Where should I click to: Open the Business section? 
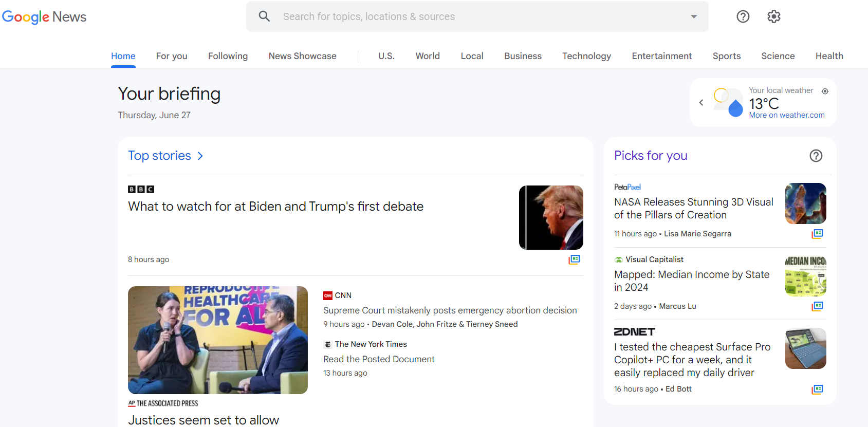pos(523,56)
